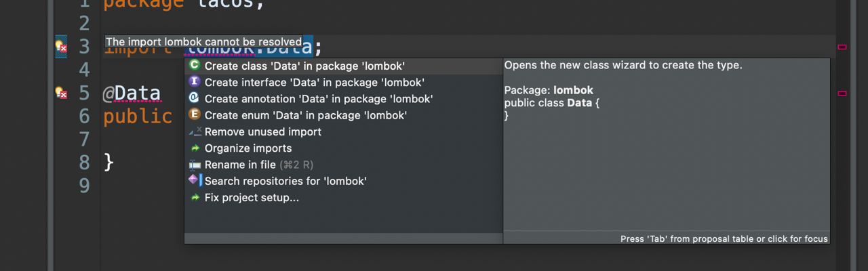Click the annotation icon for Create annotation 'Data'
The image size is (868, 271).
[195, 98]
